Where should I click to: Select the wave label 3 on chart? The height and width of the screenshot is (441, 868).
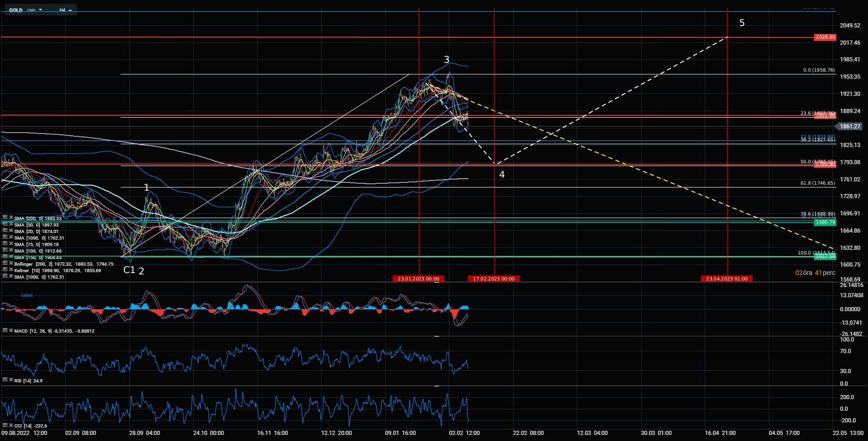click(447, 60)
